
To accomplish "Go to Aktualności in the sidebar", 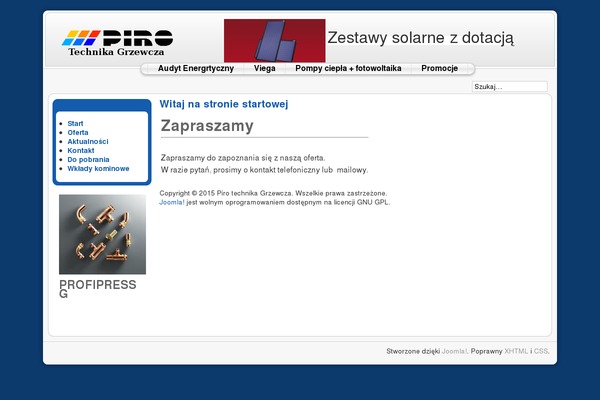I will point(88,142).
